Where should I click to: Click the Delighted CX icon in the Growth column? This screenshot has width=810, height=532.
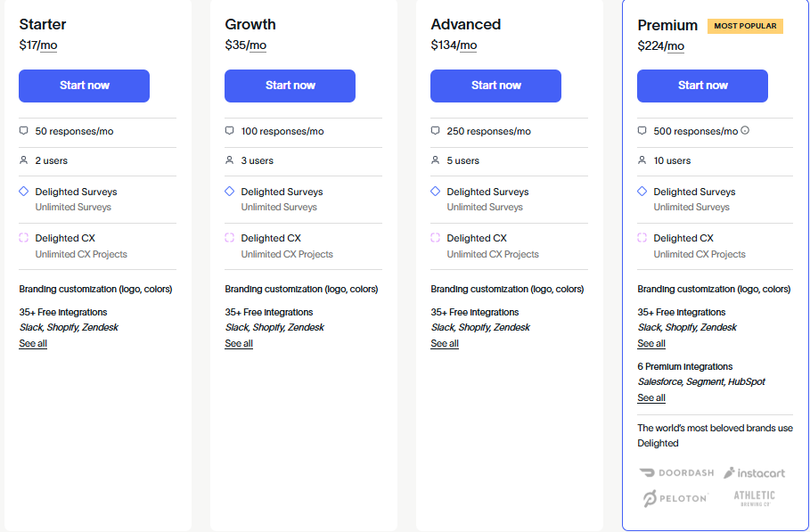tap(229, 237)
